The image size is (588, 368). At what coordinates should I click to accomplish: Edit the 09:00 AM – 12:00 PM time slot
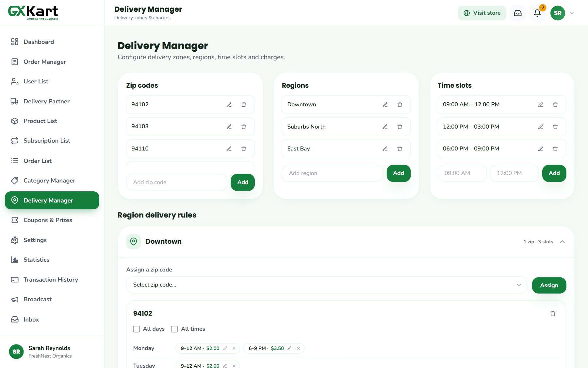tap(541, 105)
